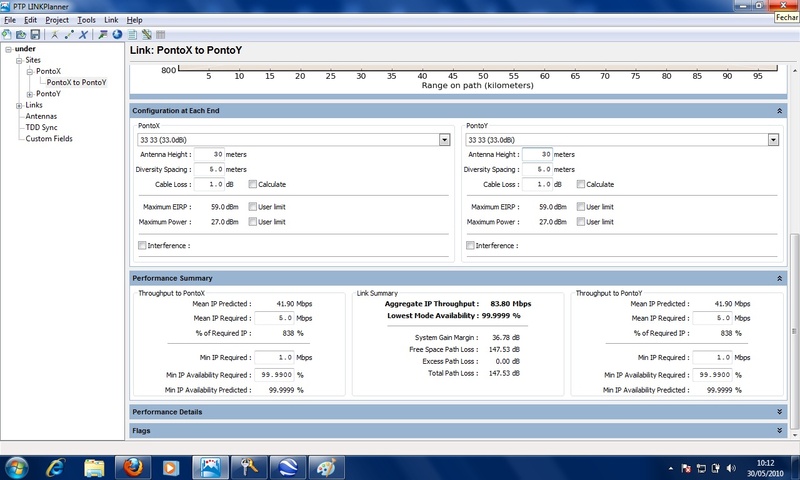Click the PontoX Antenna Height field

(208, 155)
